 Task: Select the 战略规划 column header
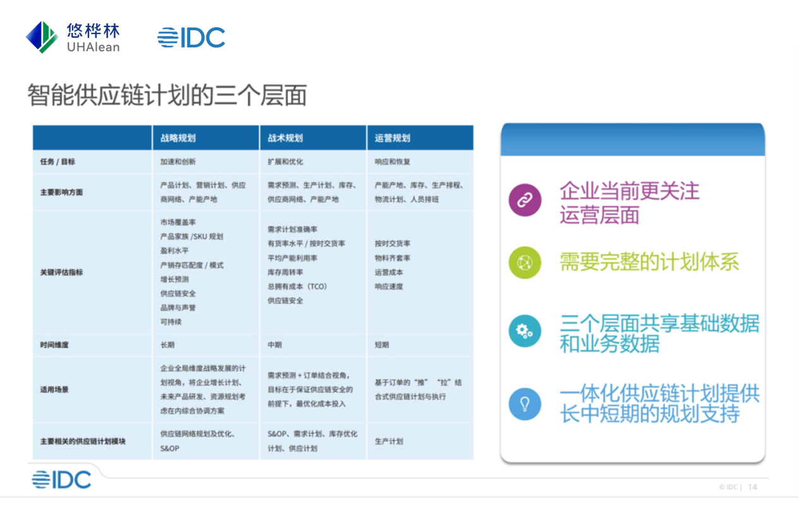coord(178,138)
